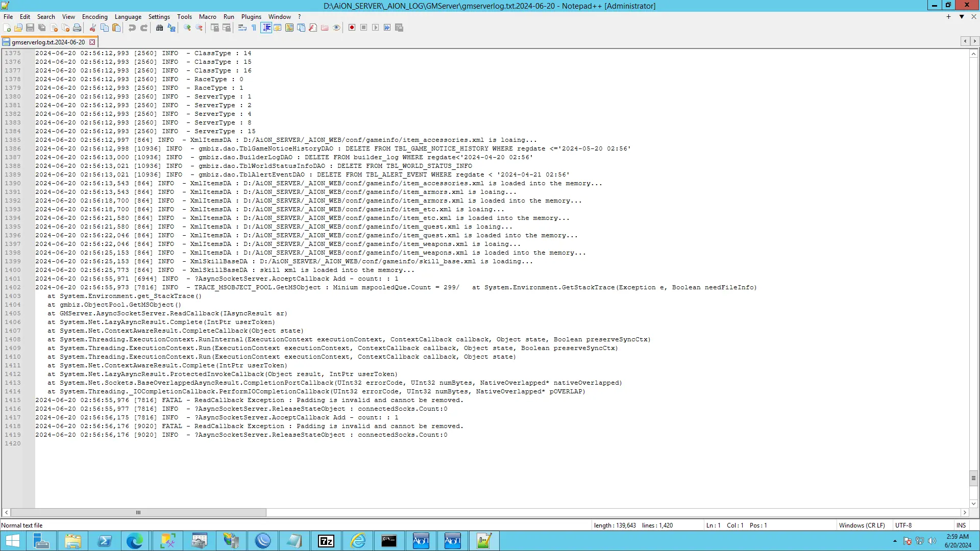The width and height of the screenshot is (980, 551).
Task: Run macro multiple times icon
Action: 387,28
